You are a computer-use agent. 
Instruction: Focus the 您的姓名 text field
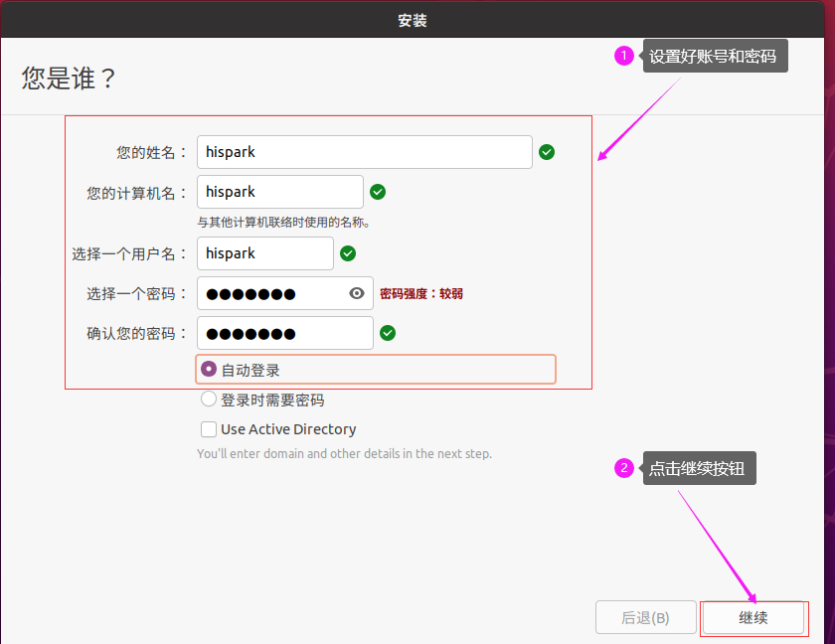364,152
